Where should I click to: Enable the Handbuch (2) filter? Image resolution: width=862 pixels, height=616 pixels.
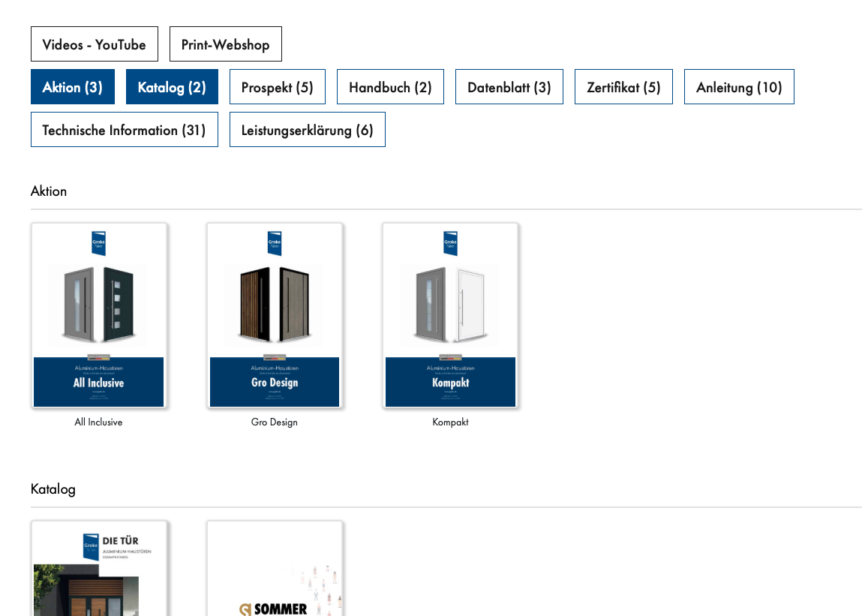pyautogui.click(x=390, y=87)
